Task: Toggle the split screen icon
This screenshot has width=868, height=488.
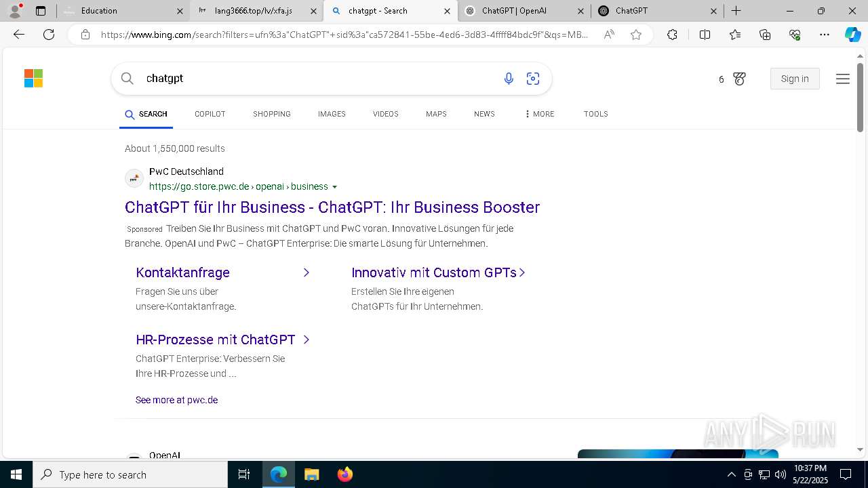Action: [x=705, y=35]
